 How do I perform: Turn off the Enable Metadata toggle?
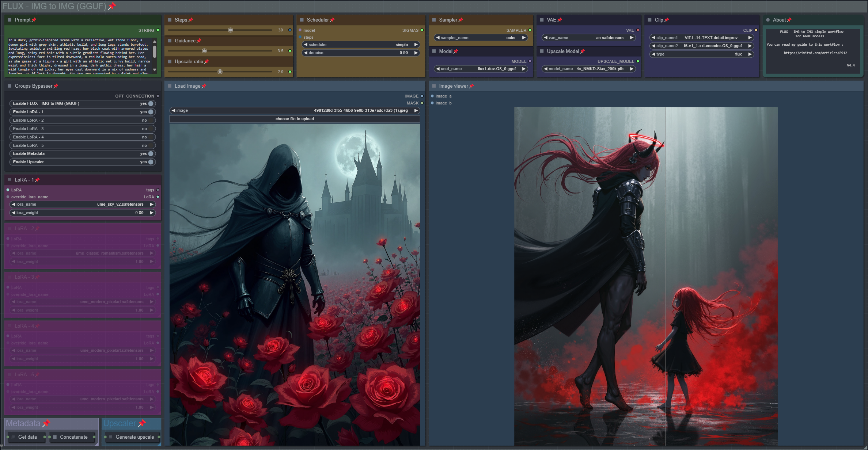pyautogui.click(x=150, y=153)
